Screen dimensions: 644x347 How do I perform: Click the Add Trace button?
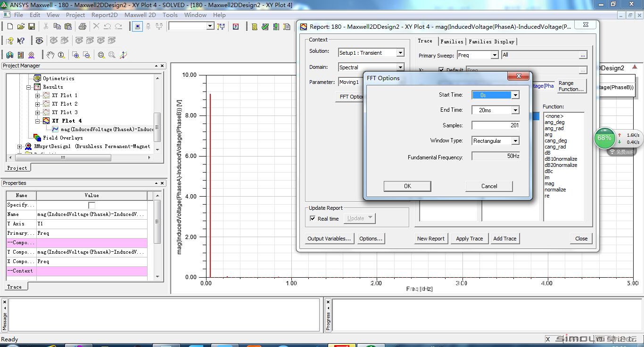tap(504, 239)
